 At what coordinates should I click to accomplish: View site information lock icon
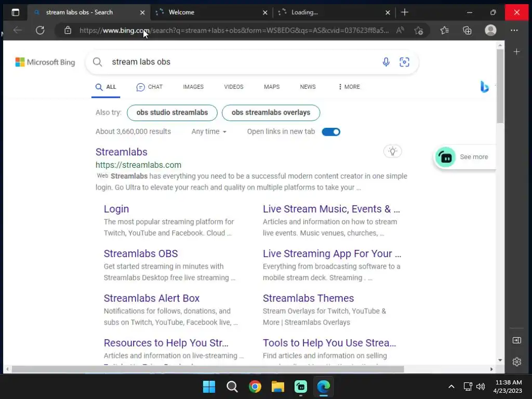[68, 30]
